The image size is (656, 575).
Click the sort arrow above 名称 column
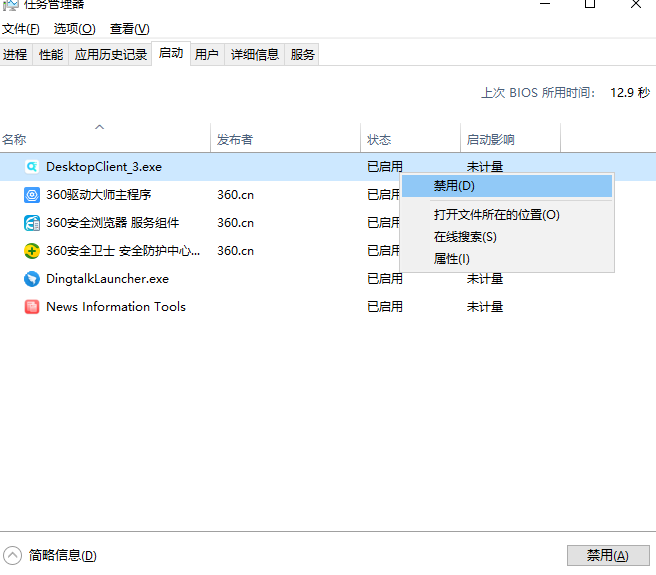click(x=99, y=127)
